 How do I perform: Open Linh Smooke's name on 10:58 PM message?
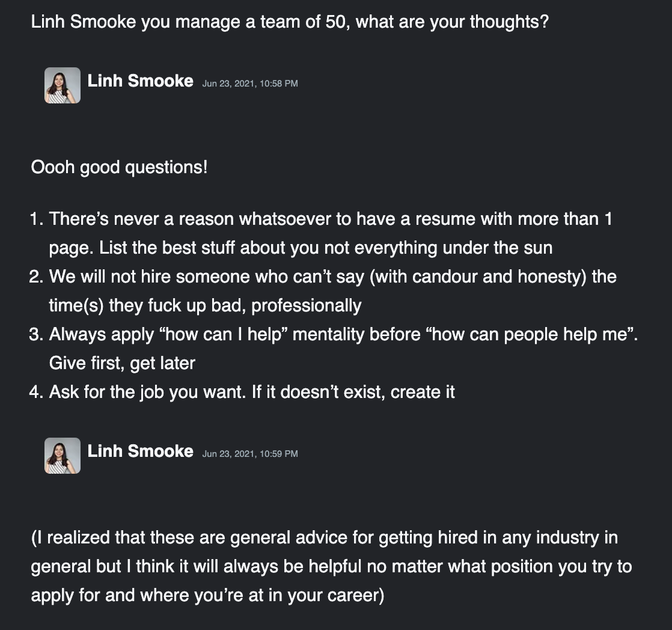[x=140, y=81]
